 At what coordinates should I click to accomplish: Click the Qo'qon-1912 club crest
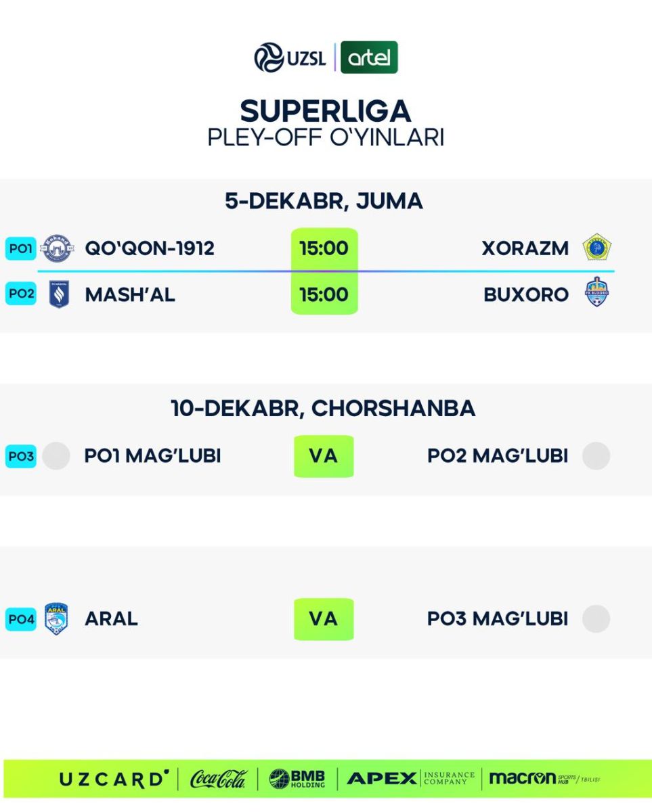[x=58, y=248]
